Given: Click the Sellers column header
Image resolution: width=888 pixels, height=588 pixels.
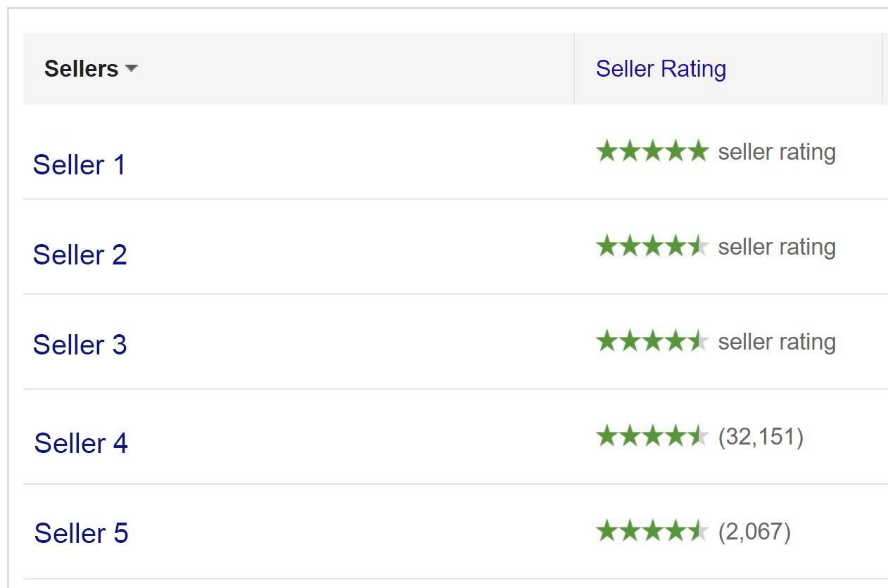Looking at the screenshot, I should pos(81,68).
